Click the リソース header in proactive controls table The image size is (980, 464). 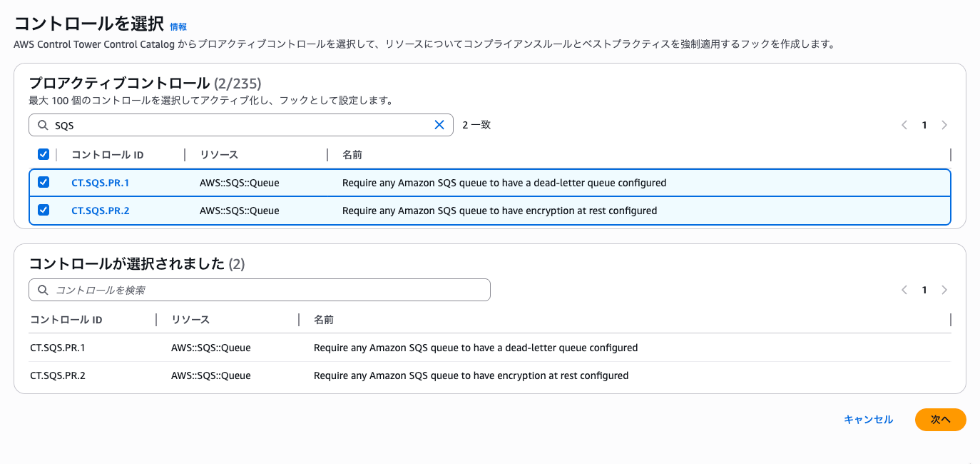(219, 155)
